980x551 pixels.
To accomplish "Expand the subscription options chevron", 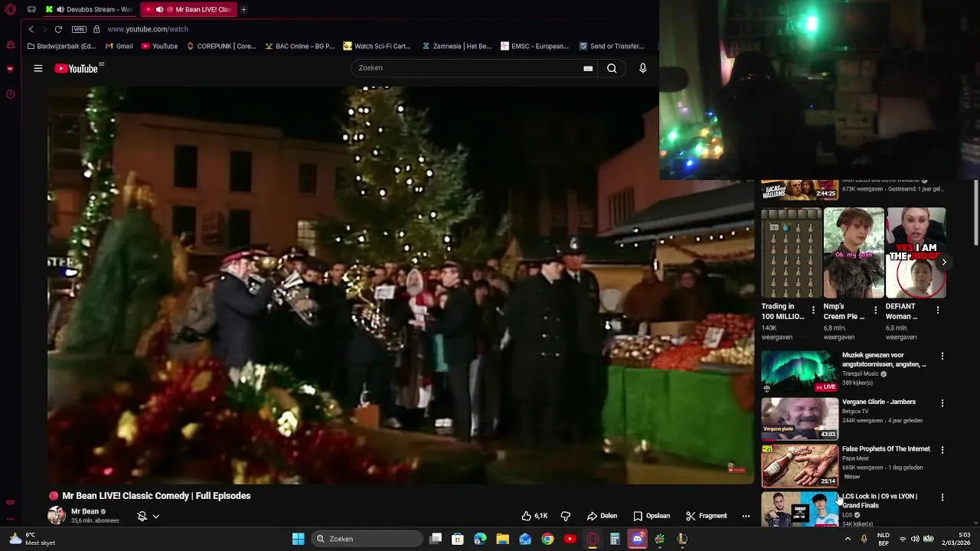I will (x=155, y=516).
